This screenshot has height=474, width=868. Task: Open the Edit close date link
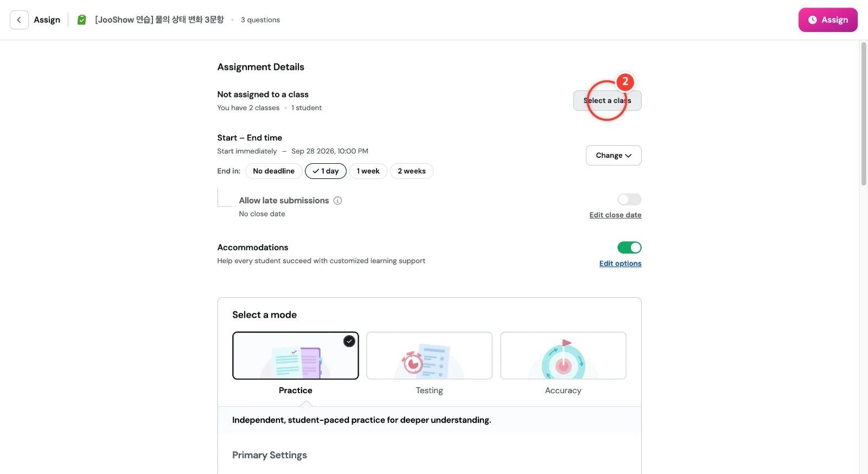pyautogui.click(x=615, y=215)
